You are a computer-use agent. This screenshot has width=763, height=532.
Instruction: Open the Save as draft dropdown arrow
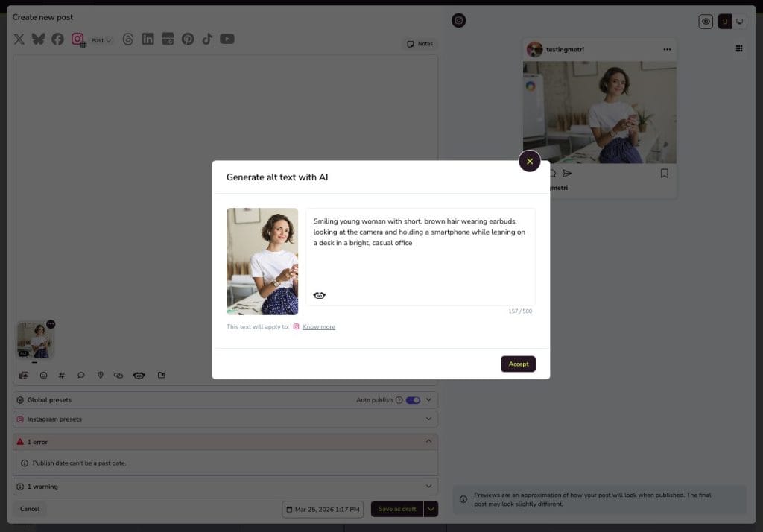[x=431, y=509]
